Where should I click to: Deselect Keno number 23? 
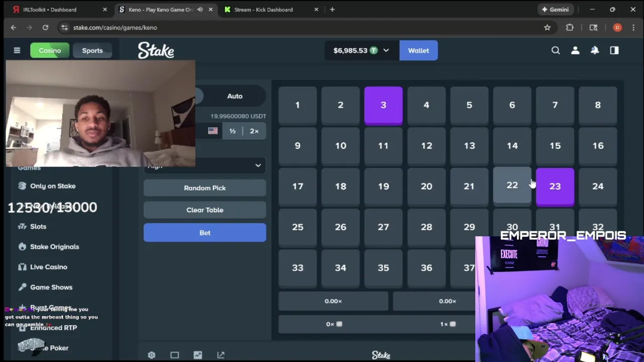click(x=555, y=187)
